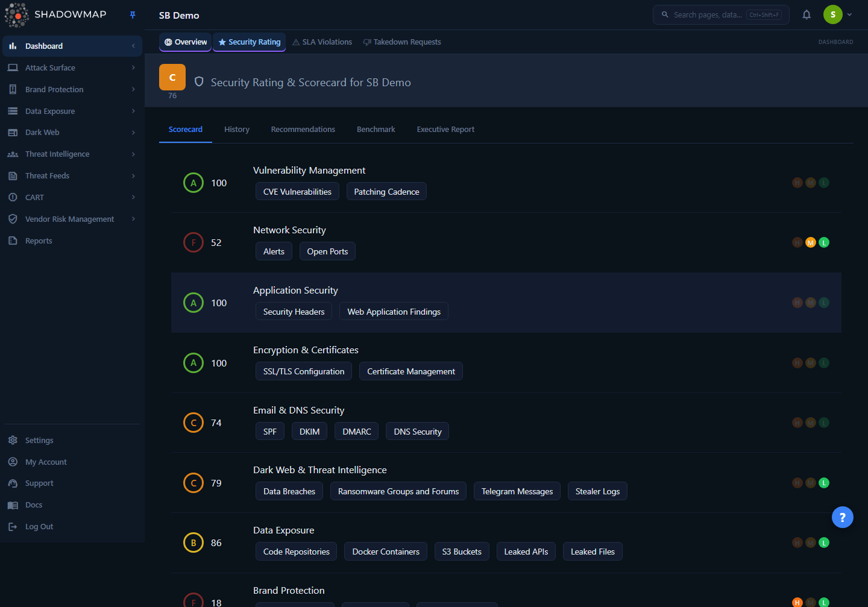868x607 pixels.
Task: Expand the Threat Intelligence chevron
Action: (x=133, y=154)
